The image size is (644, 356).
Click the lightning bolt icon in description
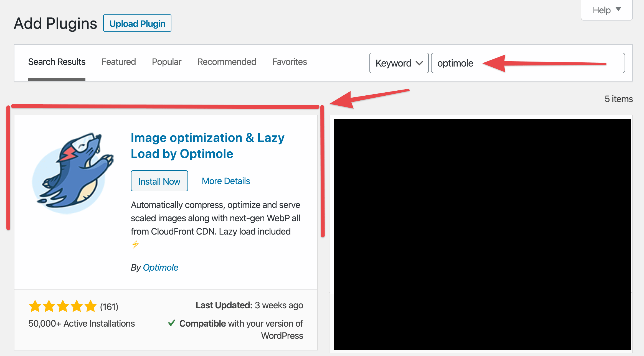[x=136, y=245]
